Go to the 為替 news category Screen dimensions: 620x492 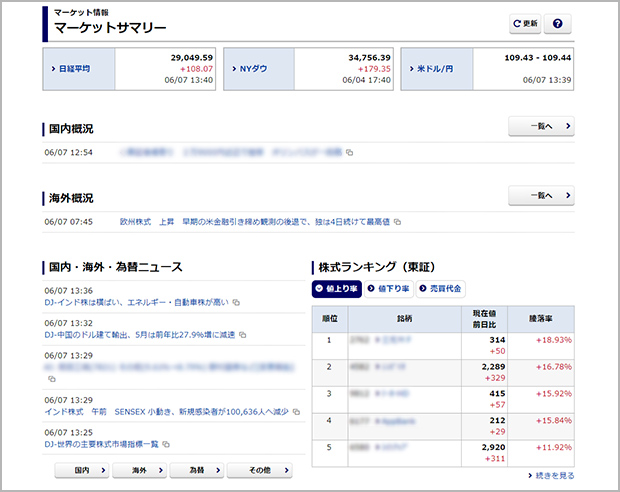[x=197, y=470]
